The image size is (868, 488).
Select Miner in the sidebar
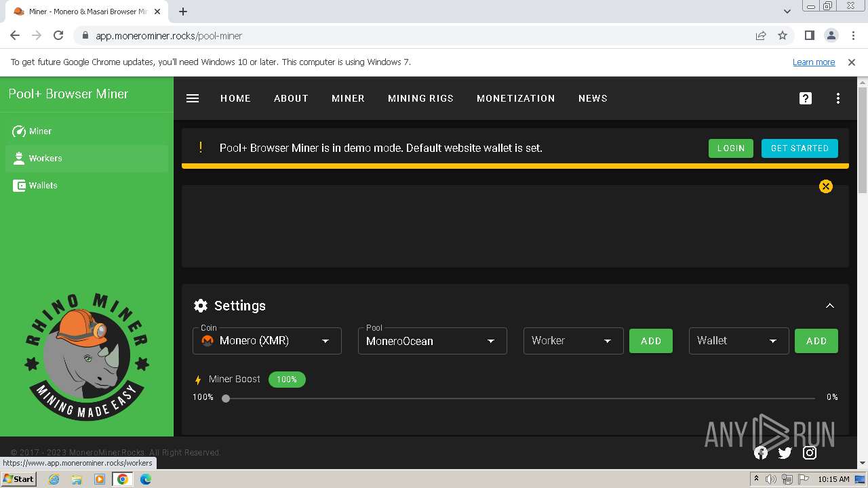(x=87, y=131)
